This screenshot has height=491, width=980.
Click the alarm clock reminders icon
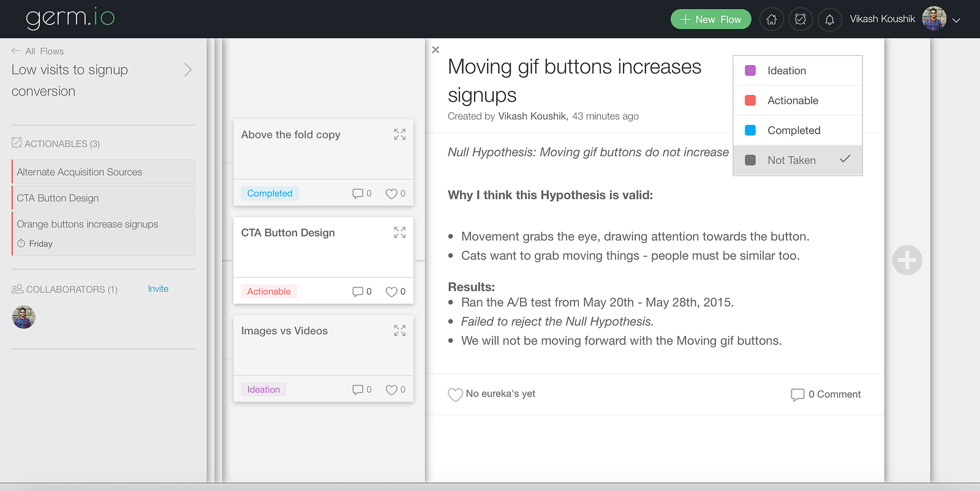pos(801,20)
